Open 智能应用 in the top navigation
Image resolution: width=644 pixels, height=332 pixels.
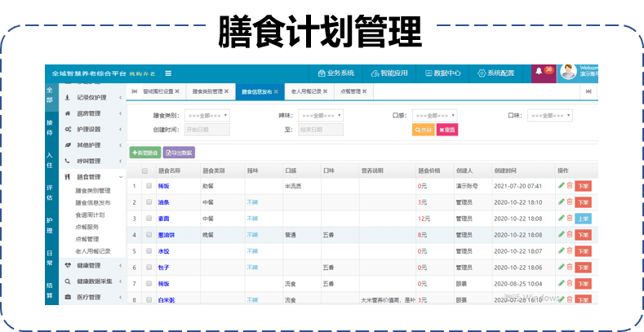pos(389,73)
